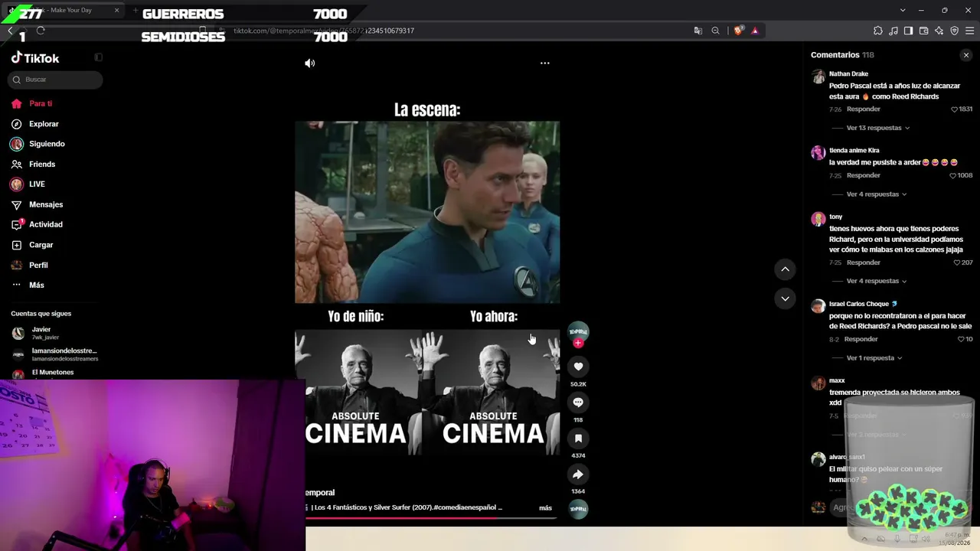
Task: Like the video with the heart icon
Action: pos(578,367)
